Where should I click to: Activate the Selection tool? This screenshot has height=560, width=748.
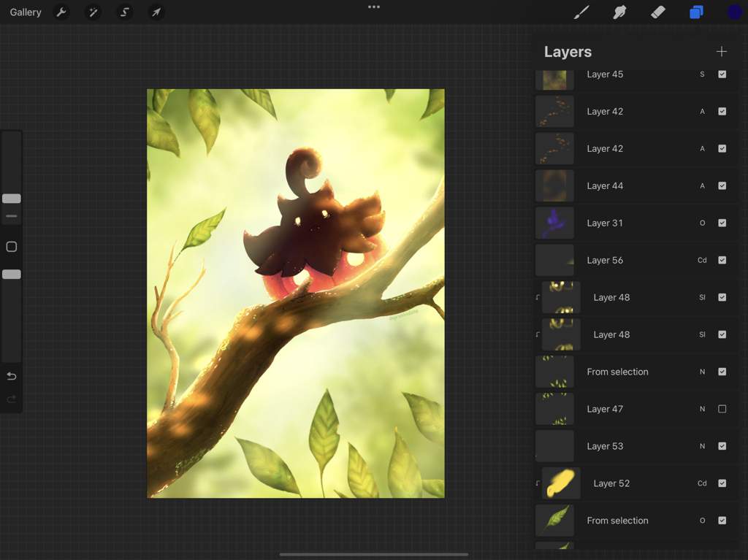click(x=124, y=12)
